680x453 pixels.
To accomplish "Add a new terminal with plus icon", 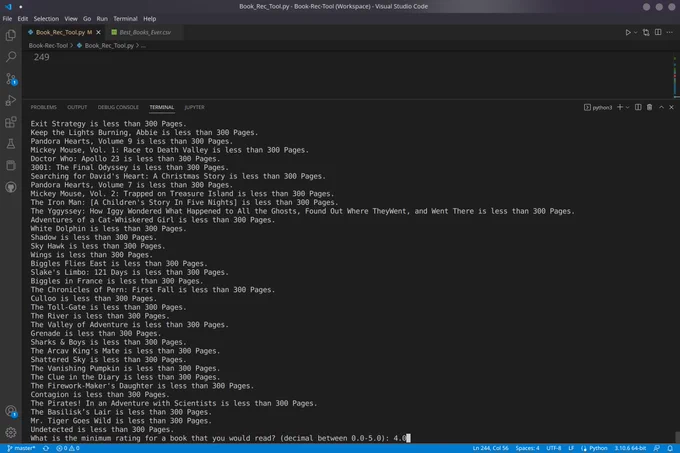I will [620, 107].
